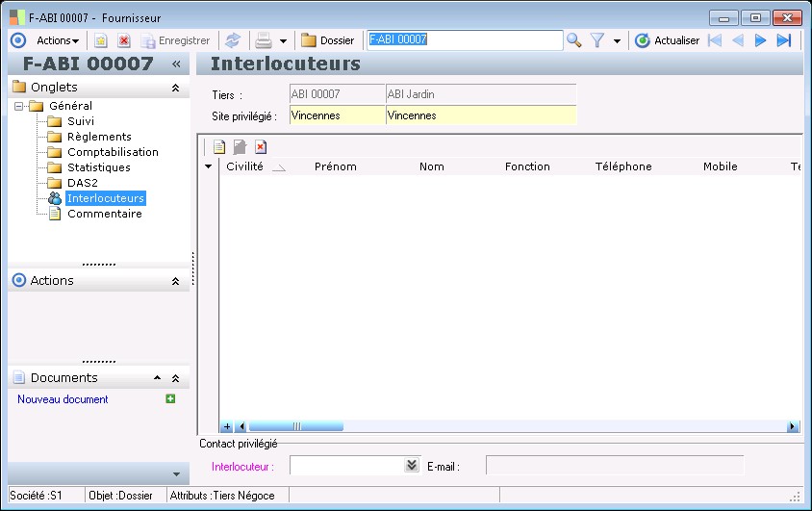
Task: Click the delete record icon in toolbar
Action: 124,40
